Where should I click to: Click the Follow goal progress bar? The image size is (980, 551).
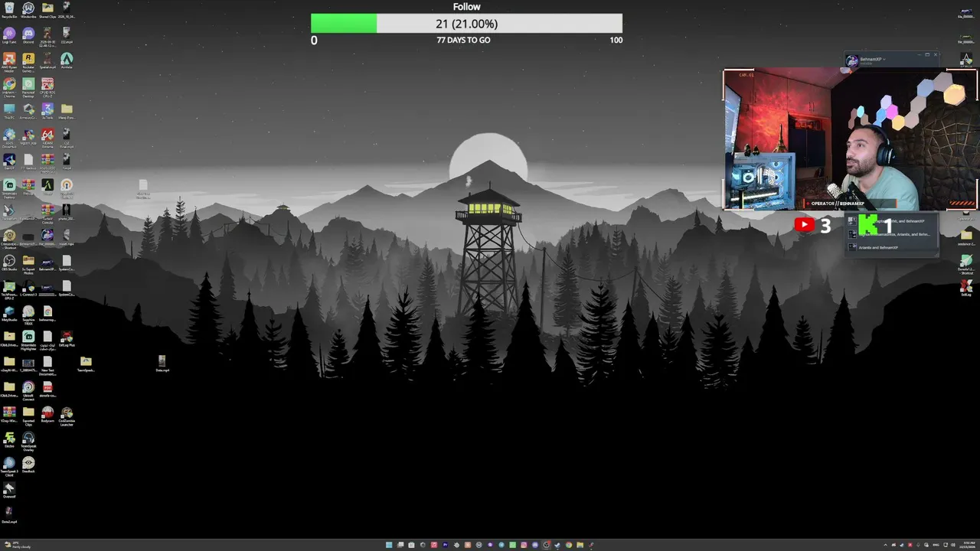[x=466, y=24]
